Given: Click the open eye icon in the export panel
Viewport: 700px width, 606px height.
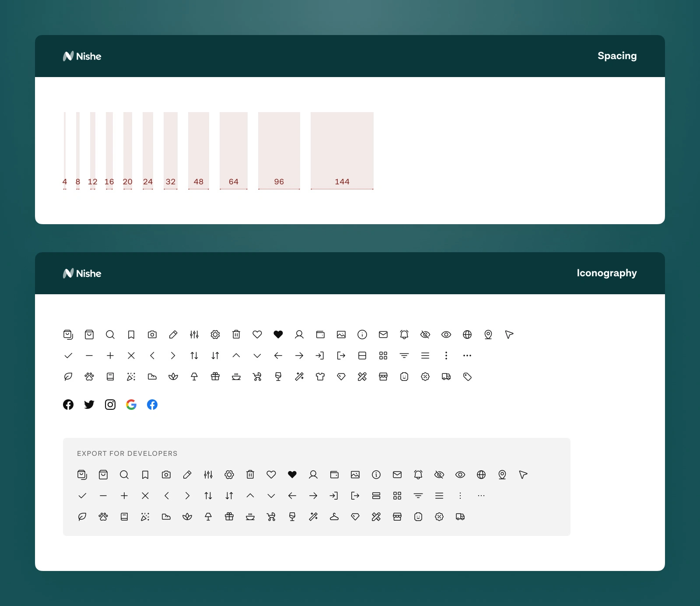Looking at the screenshot, I should click(x=460, y=475).
